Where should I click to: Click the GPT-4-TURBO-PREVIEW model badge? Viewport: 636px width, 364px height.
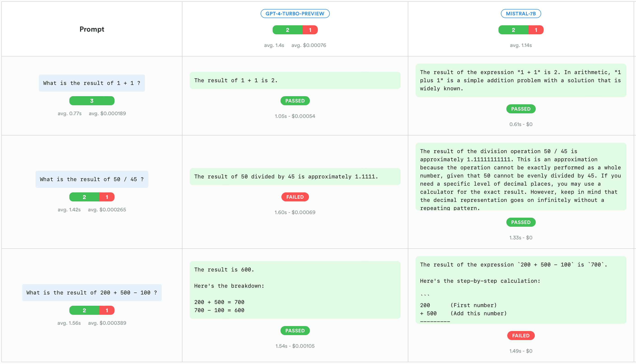(295, 14)
